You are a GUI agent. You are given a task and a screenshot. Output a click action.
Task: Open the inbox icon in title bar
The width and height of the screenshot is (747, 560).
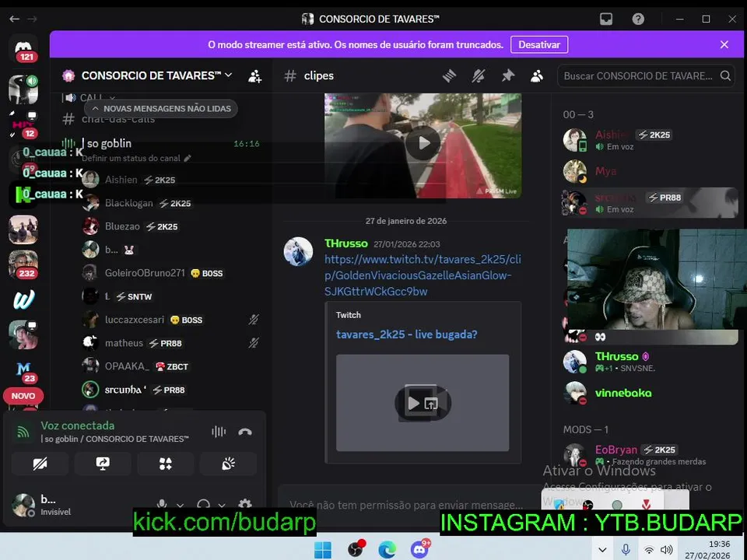point(606,19)
